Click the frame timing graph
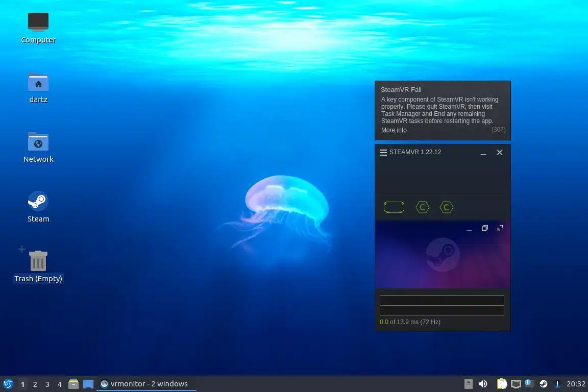Screen dimensions: 588x392 coord(442,305)
